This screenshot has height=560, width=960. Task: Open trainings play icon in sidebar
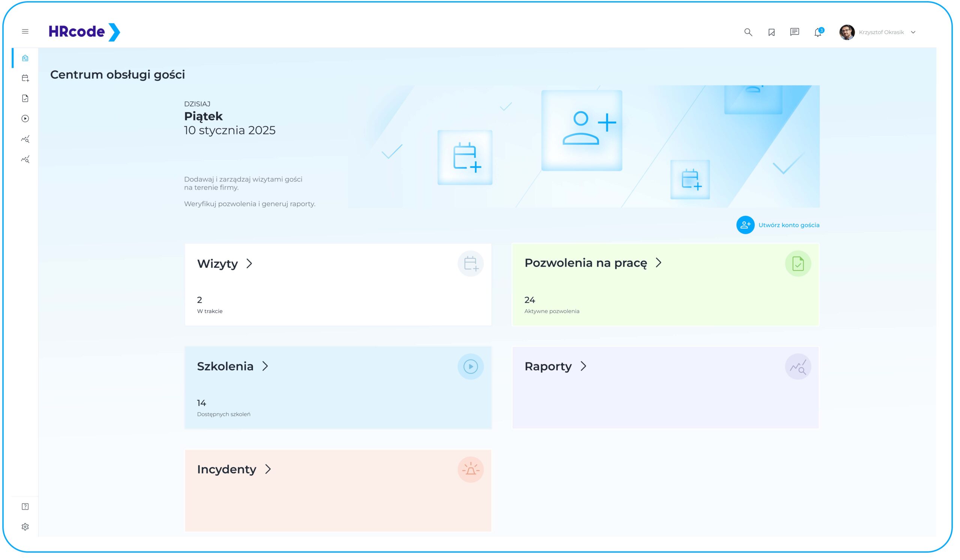point(25,119)
